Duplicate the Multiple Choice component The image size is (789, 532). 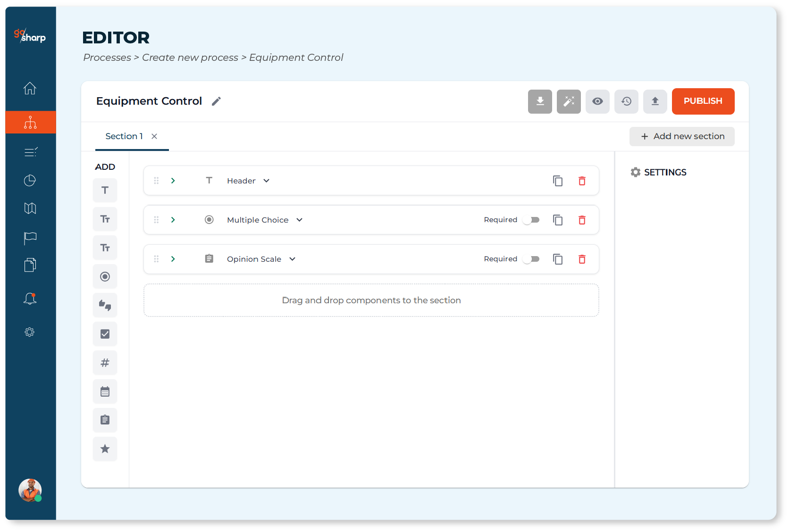[558, 220]
